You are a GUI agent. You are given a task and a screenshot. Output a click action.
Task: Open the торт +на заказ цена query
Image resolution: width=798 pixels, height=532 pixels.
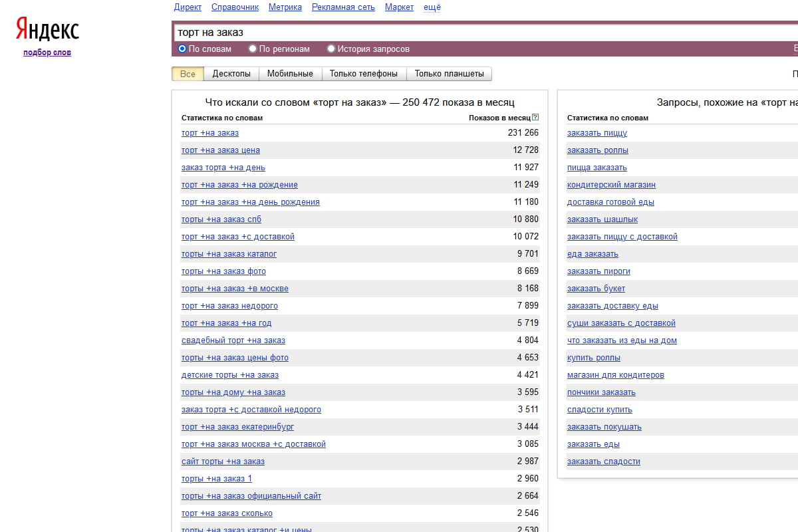221,150
